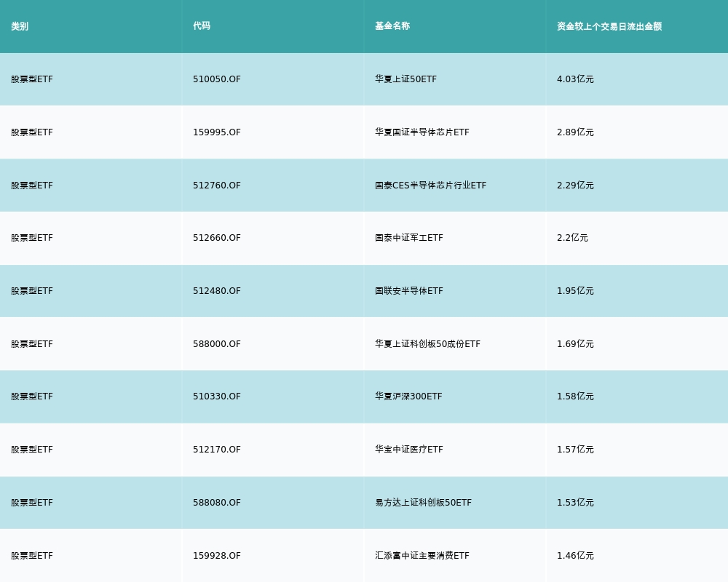Select code 159928.OF
The image size is (728, 582).
point(217,556)
